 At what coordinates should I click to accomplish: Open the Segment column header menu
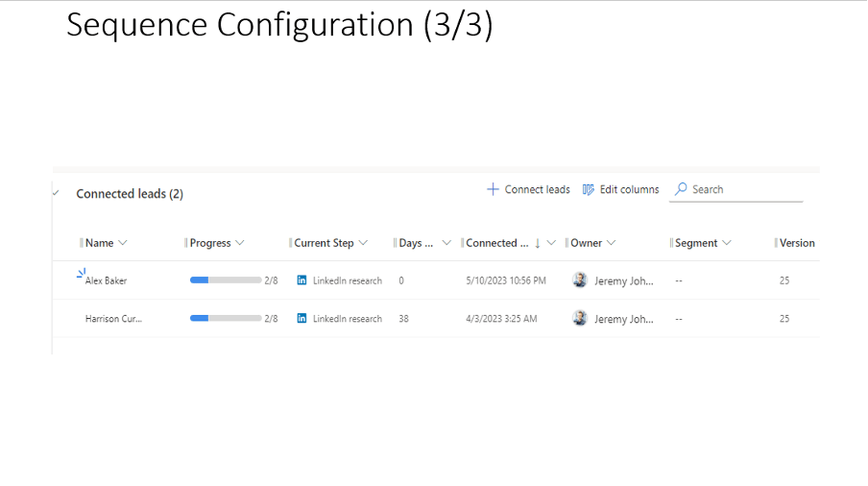coord(726,243)
